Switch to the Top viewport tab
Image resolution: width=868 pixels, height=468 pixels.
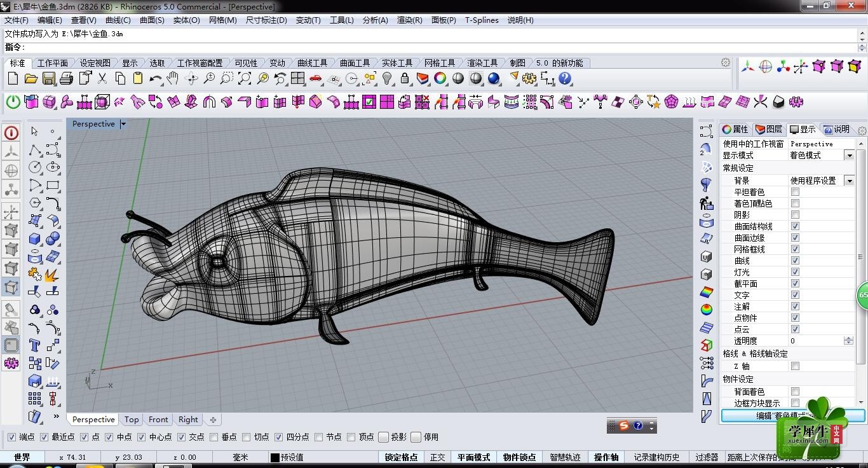pyautogui.click(x=132, y=420)
